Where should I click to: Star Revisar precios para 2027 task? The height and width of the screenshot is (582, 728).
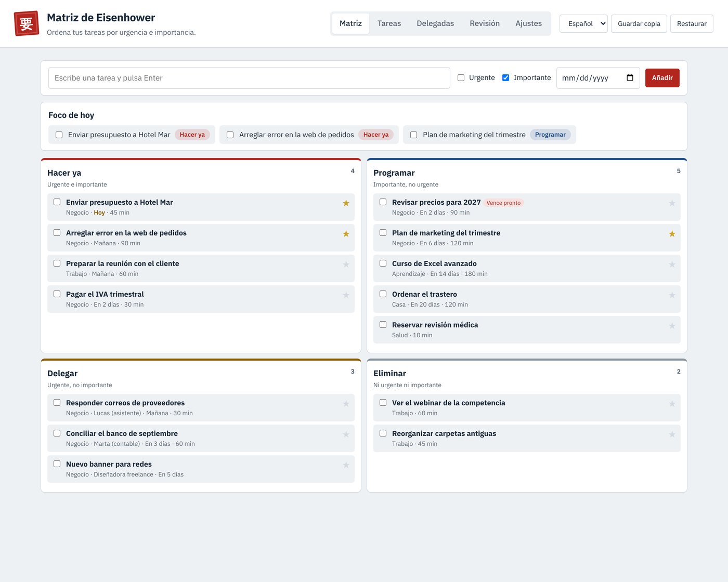tap(672, 203)
